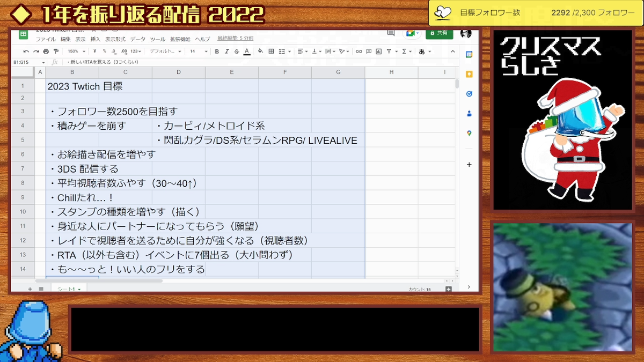Open the 表示形式 menu

tap(115, 39)
